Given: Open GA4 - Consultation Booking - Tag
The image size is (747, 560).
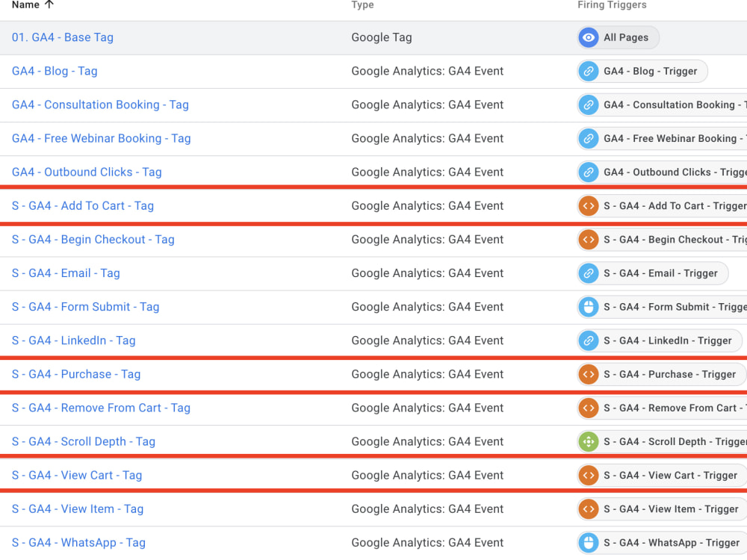Looking at the screenshot, I should click(100, 105).
